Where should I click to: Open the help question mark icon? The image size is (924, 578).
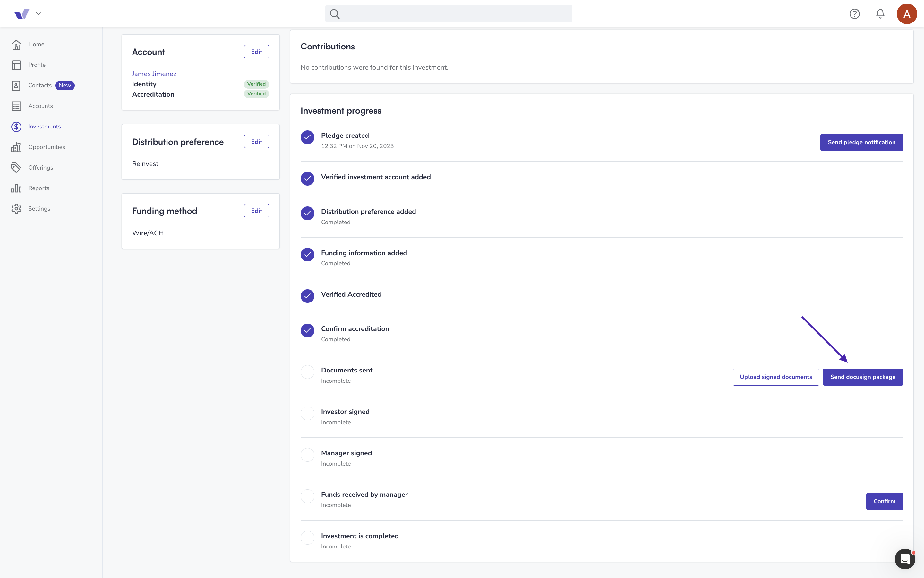pyautogui.click(x=854, y=14)
